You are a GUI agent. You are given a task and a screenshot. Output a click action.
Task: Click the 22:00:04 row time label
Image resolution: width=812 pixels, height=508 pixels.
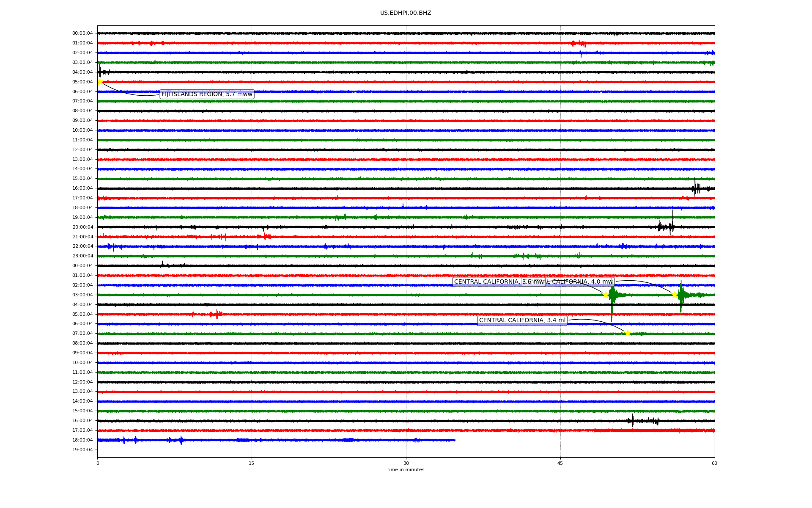(82, 246)
